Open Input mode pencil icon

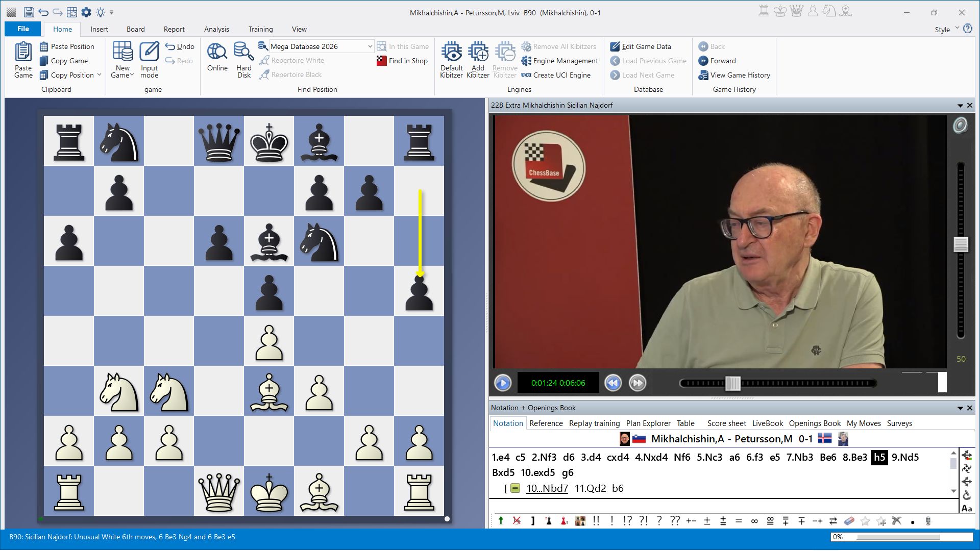(x=149, y=52)
